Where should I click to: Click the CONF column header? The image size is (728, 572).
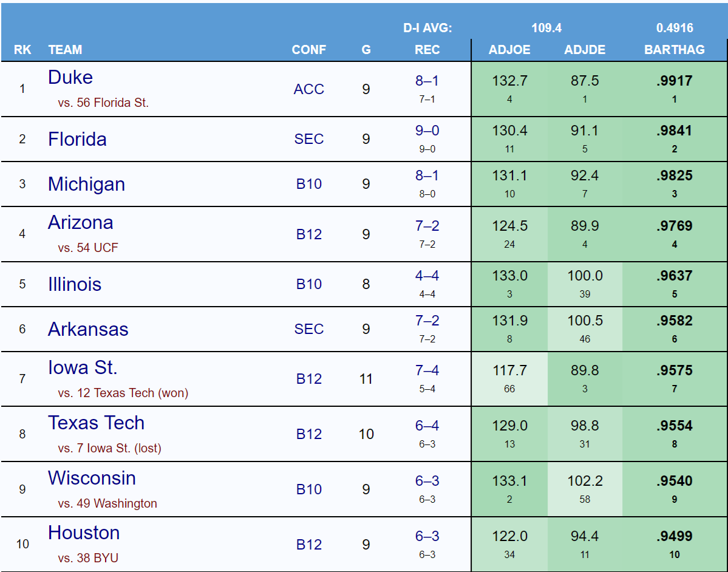click(308, 50)
